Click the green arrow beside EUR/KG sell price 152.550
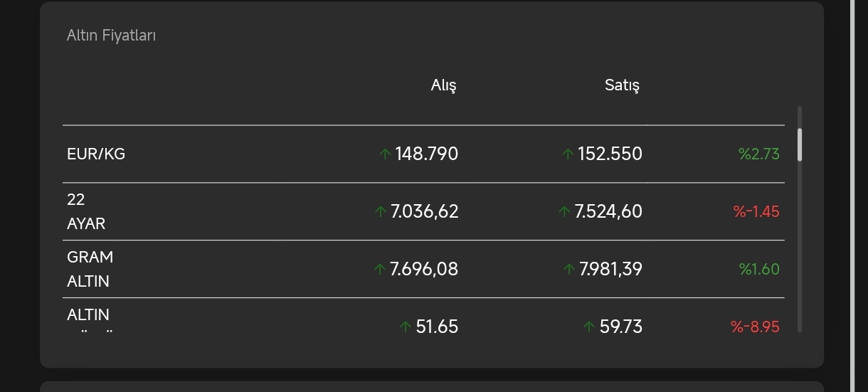Screen dimensions: 868x392 pos(567,154)
